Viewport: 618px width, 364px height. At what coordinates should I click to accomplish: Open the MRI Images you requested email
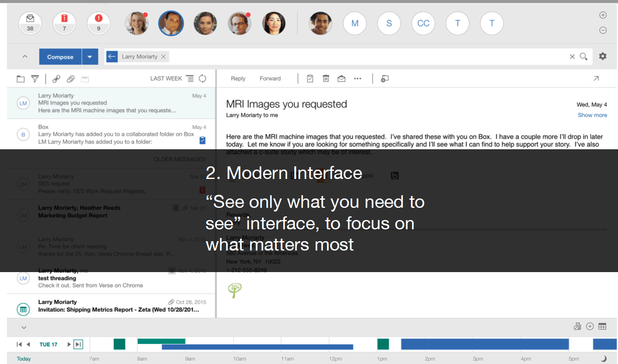pos(111,103)
